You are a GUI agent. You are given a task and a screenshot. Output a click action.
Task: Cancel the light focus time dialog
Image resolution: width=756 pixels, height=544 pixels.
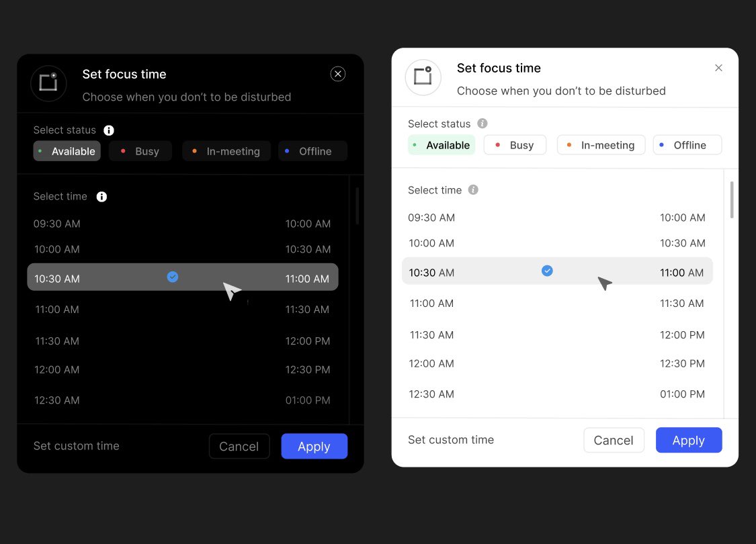point(614,440)
